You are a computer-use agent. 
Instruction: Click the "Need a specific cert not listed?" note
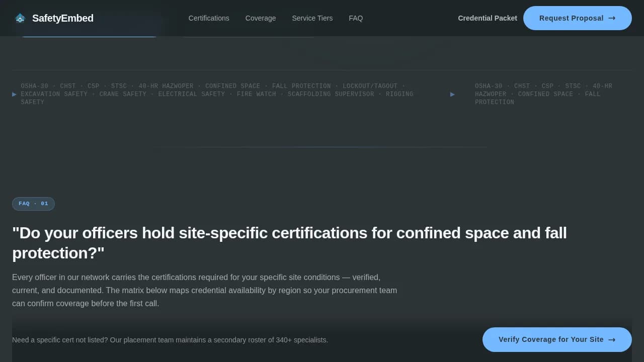coord(170,340)
